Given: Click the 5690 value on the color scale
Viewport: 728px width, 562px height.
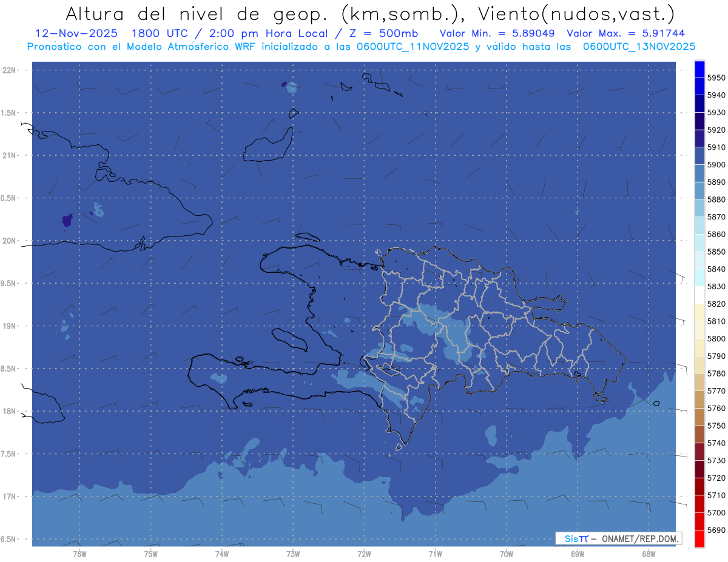Looking at the screenshot, I should pos(716,530).
